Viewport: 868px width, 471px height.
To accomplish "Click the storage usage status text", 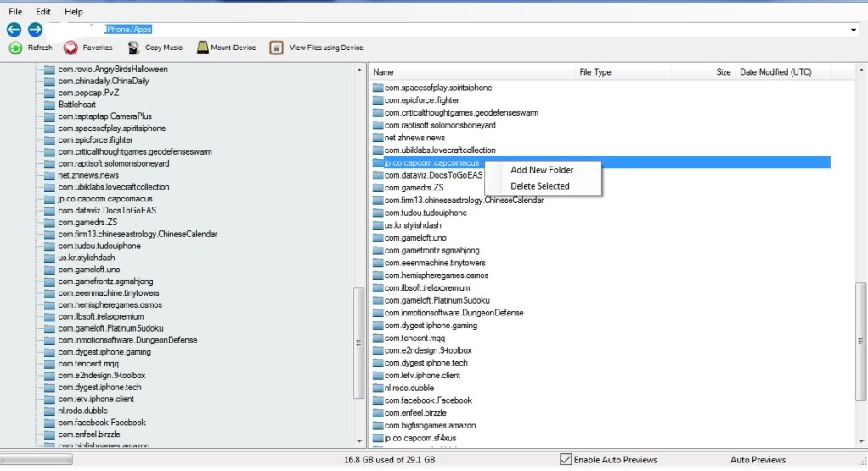I will click(x=389, y=459).
